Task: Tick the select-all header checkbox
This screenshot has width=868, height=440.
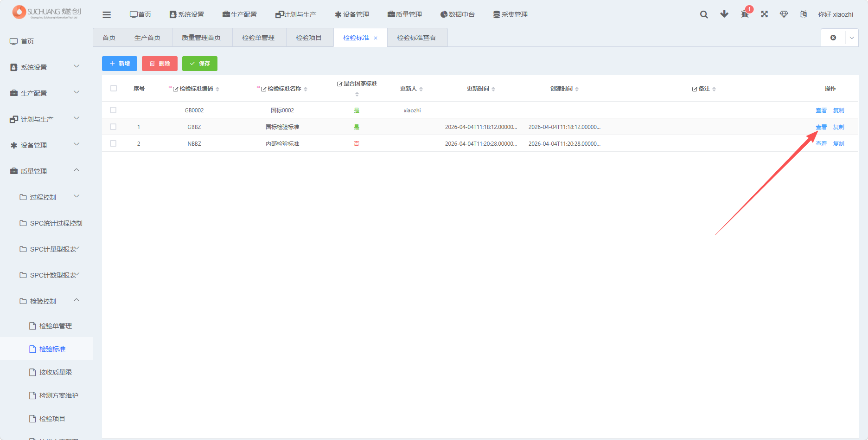Action: (x=114, y=88)
